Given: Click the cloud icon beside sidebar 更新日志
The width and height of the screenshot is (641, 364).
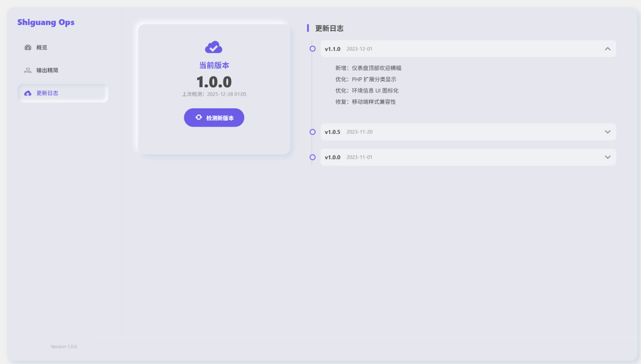Looking at the screenshot, I should 28,93.
